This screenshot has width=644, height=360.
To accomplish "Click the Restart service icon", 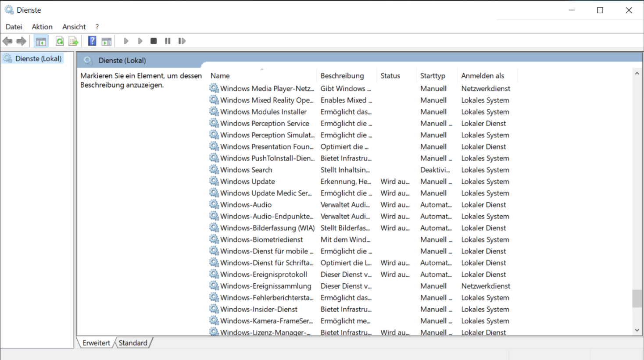I will tap(182, 41).
